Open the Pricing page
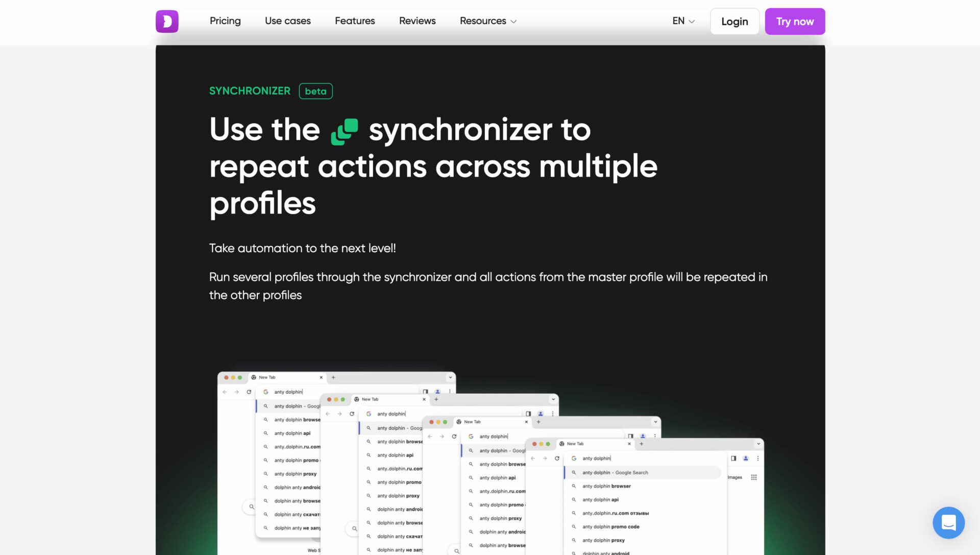980x555 pixels. point(225,21)
